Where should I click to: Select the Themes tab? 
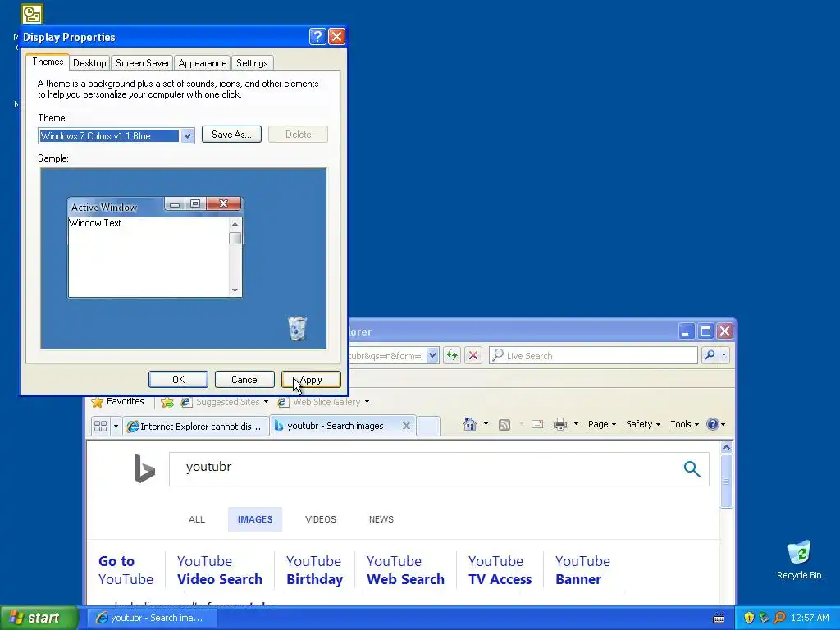tap(48, 62)
